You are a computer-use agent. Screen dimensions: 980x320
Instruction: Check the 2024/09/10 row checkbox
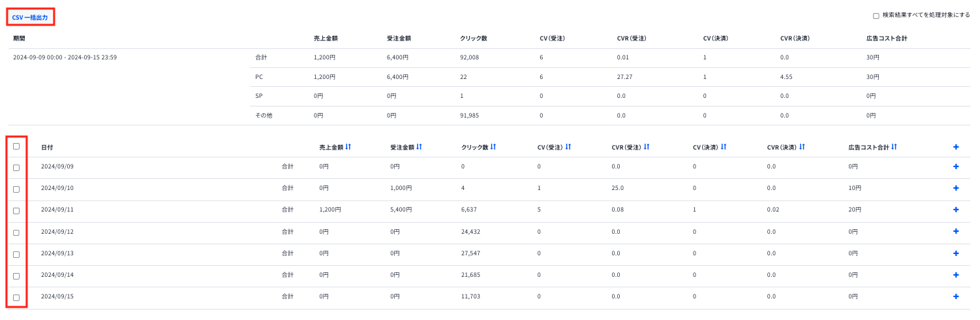[x=16, y=189]
